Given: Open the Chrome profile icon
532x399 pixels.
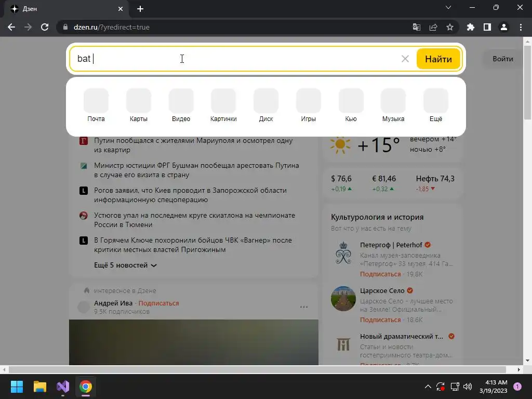Looking at the screenshot, I should (x=504, y=27).
